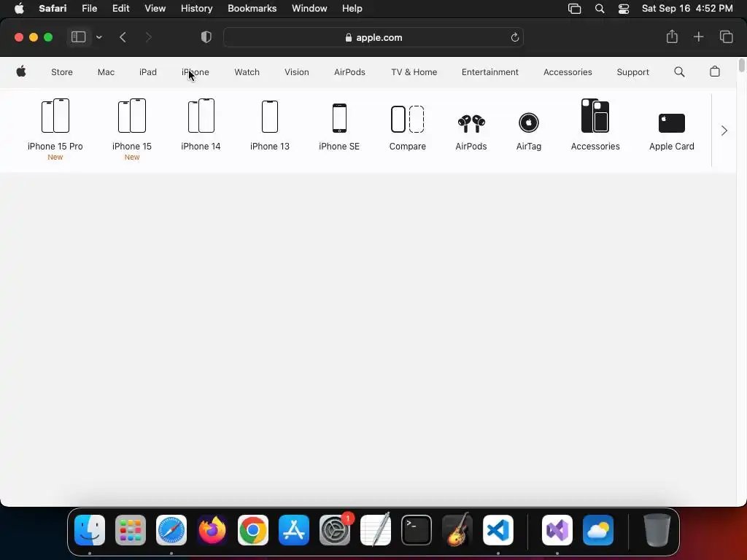Open the iPhone navigation link
Viewport: 747px width, 560px height.
click(196, 72)
